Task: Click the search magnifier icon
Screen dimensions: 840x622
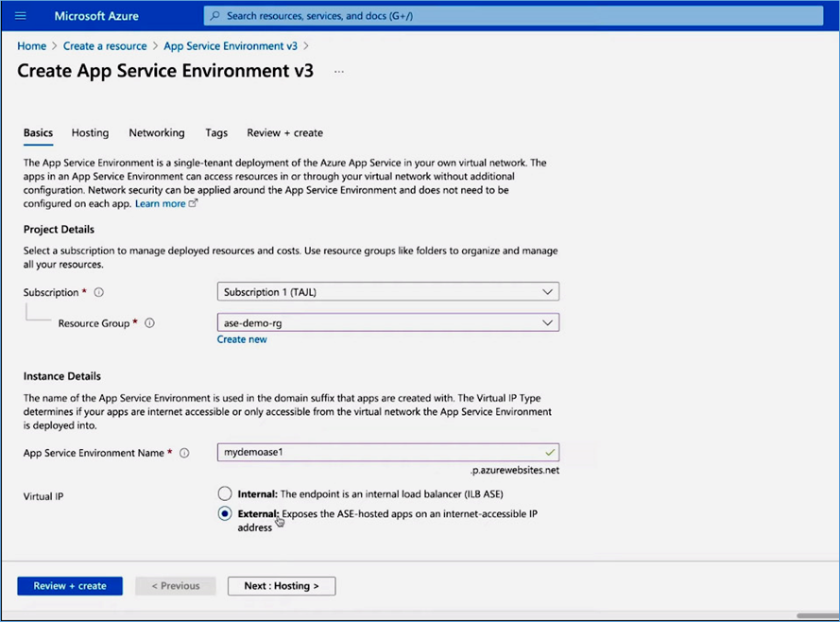Action: (215, 15)
